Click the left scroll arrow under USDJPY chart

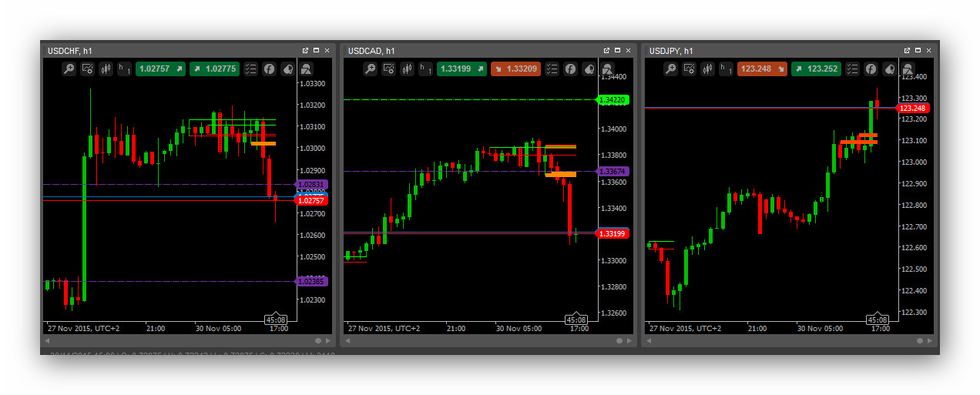pos(649,340)
